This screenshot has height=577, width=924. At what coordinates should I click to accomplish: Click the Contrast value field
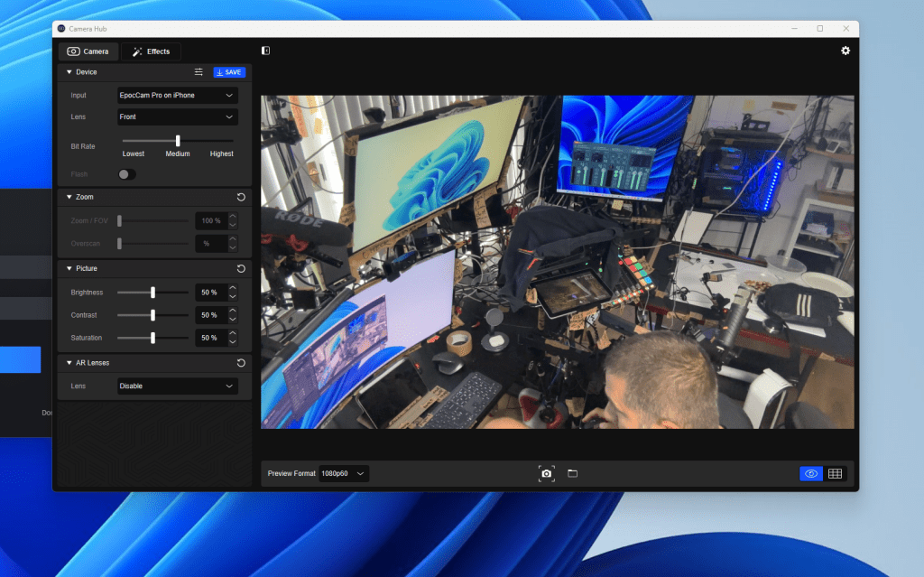211,315
